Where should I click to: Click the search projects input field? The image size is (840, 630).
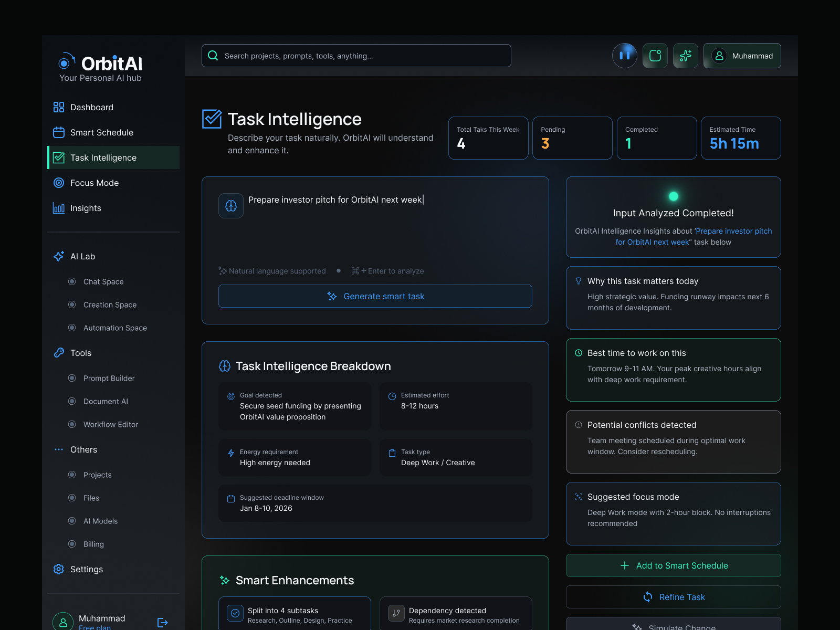356,55
